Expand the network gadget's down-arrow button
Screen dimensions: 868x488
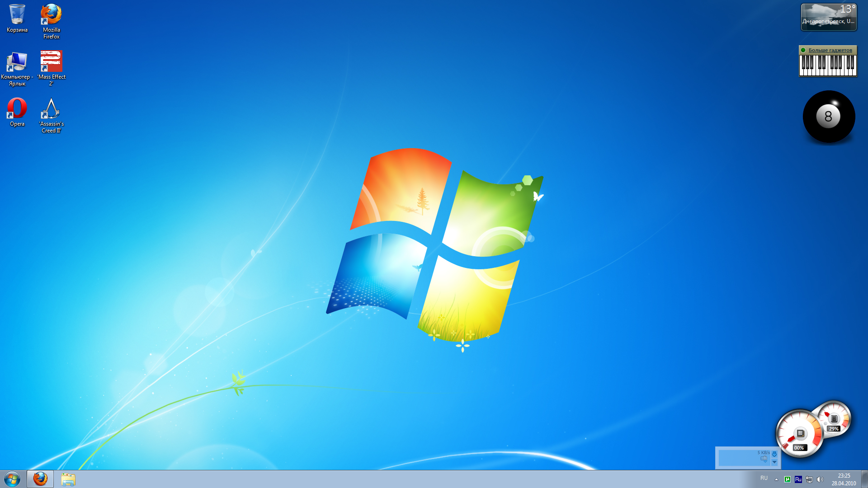(x=774, y=462)
